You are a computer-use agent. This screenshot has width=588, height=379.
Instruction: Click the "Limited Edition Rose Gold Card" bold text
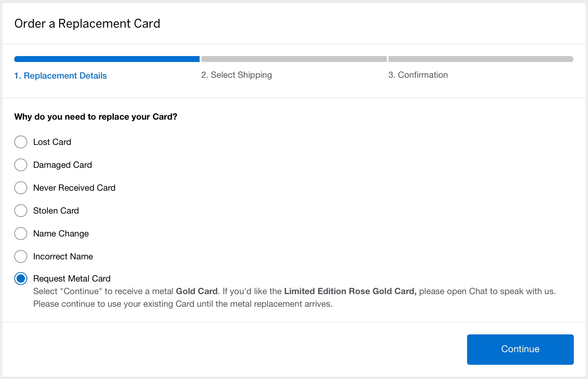[350, 291]
